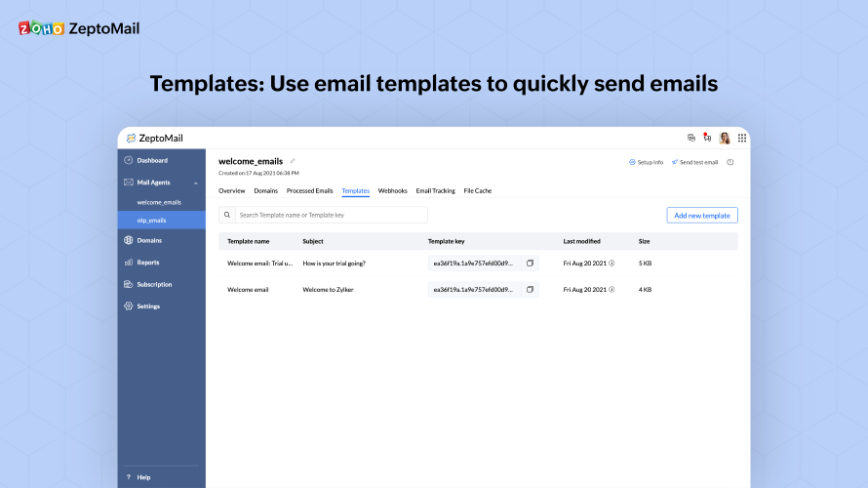Open the apps grid launcher
868x488 pixels.
pyautogui.click(x=742, y=138)
